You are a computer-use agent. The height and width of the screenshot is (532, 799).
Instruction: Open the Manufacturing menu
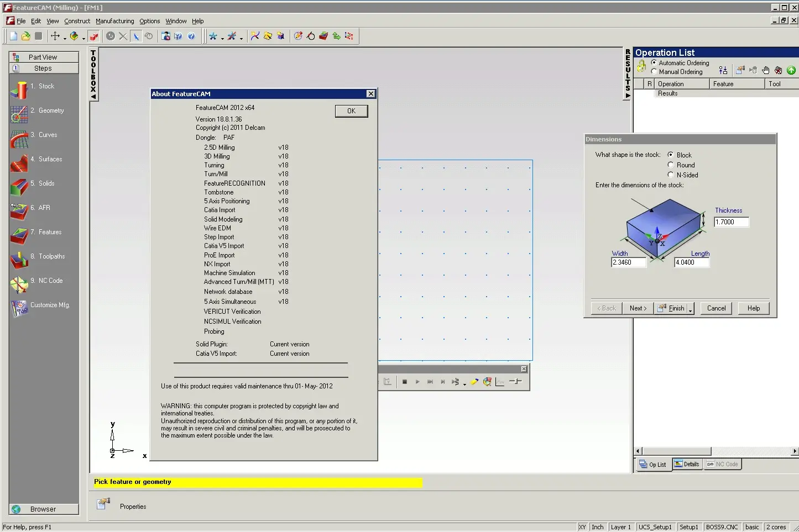point(114,21)
